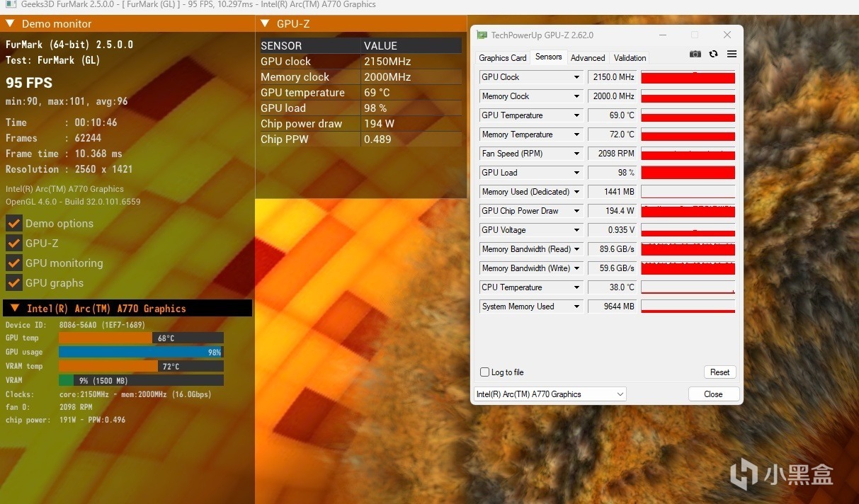This screenshot has width=859, height=504.
Task: Collapse the Demo monitor panel
Action: (10, 23)
